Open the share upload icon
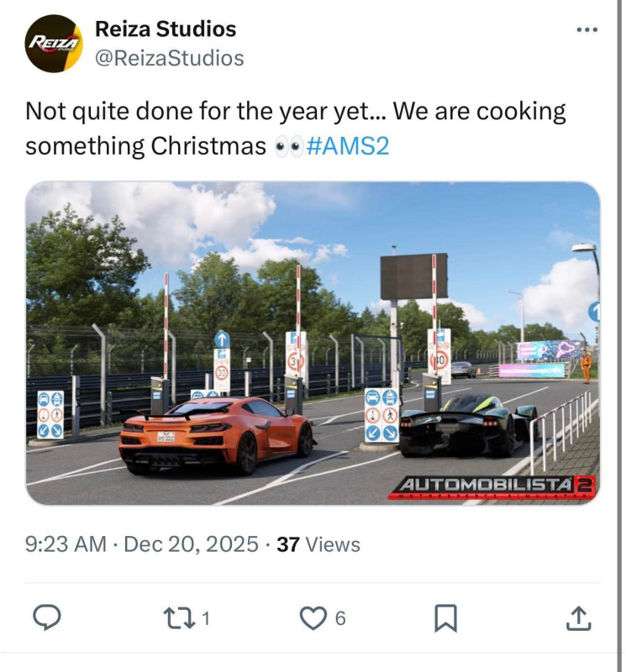Viewport: 626px width, 672px height. click(579, 618)
